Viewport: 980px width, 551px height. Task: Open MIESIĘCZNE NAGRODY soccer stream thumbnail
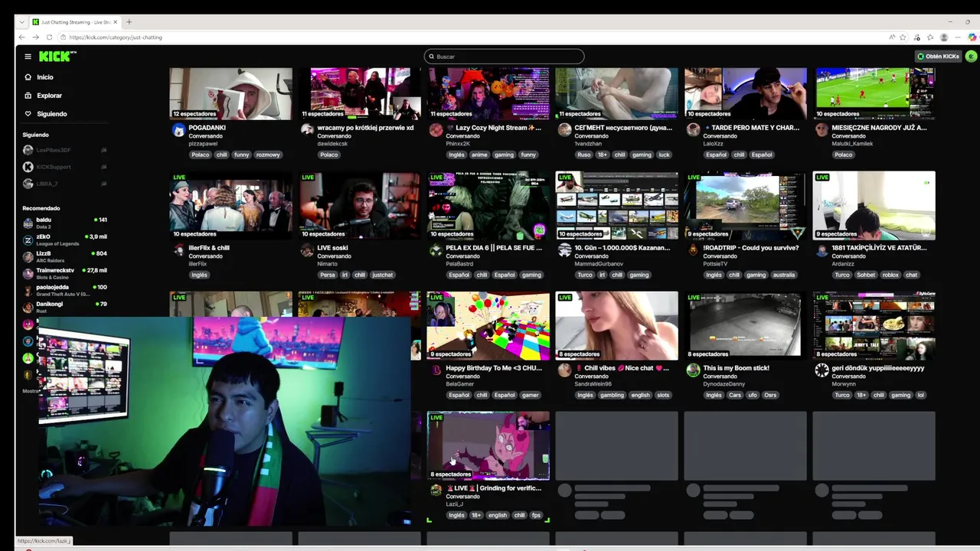[x=874, y=93]
